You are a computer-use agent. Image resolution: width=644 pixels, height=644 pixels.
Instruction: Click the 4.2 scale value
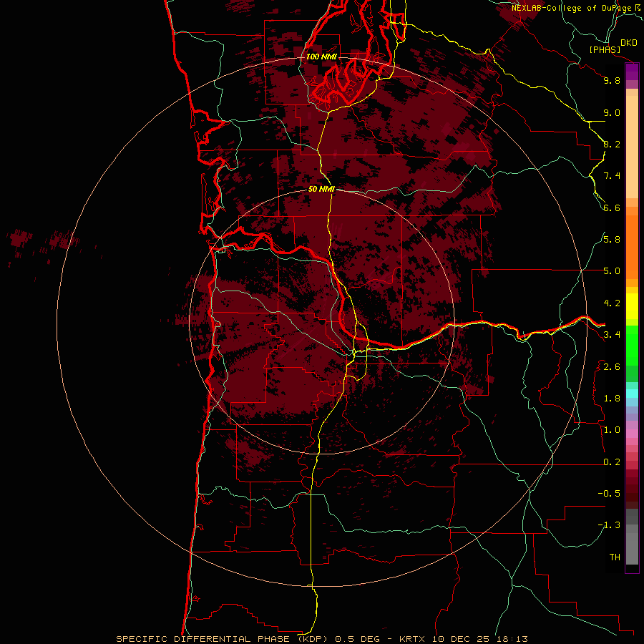point(612,303)
